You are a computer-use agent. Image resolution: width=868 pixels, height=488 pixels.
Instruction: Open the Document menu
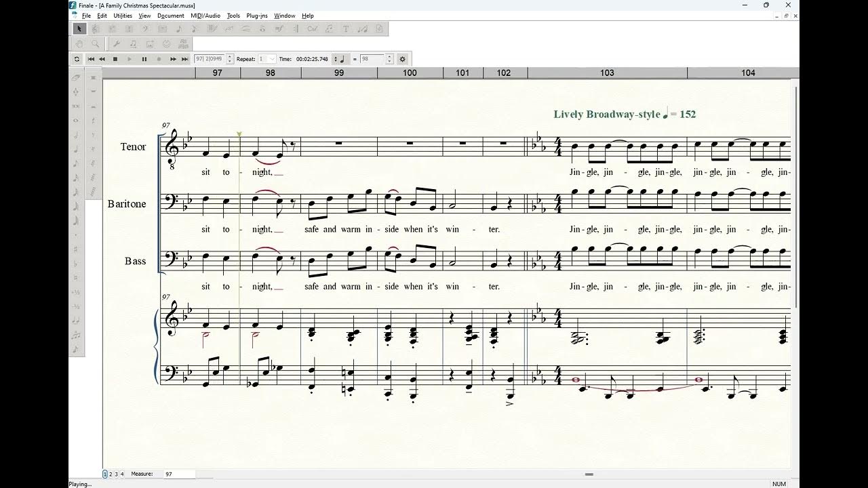(x=170, y=16)
